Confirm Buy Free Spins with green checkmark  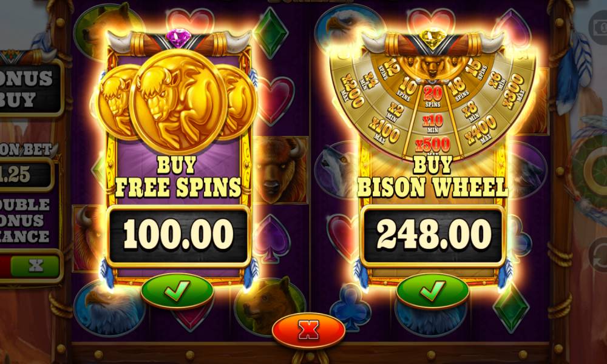click(177, 291)
